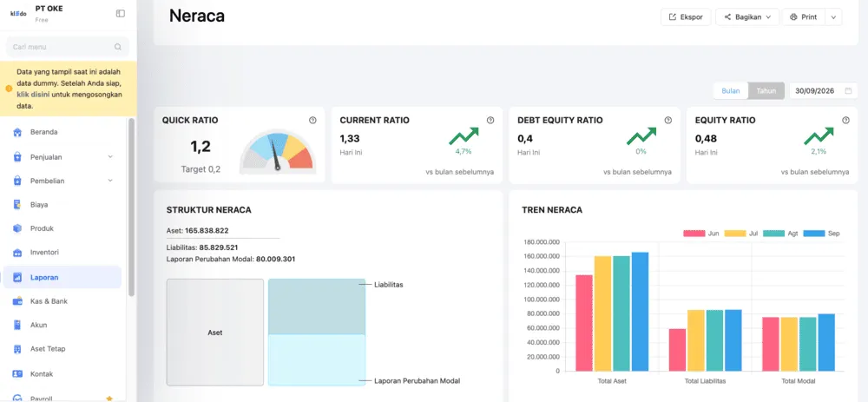Image resolution: width=868 pixels, height=402 pixels.
Task: Switch the period toggle to Tahun
Action: coord(766,91)
